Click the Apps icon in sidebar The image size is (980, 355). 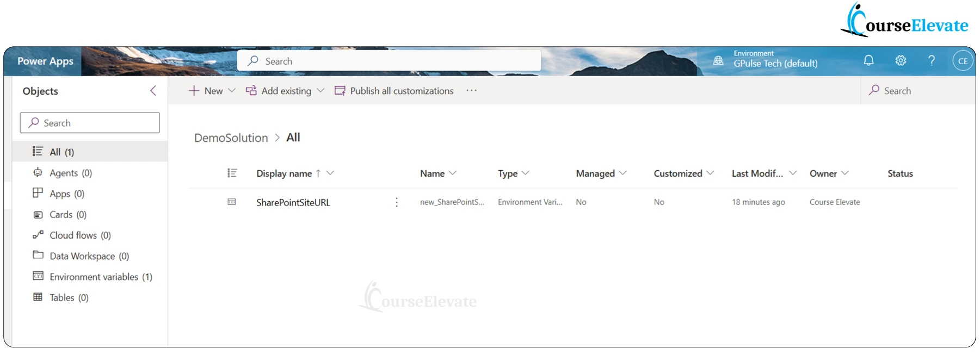pyautogui.click(x=38, y=192)
